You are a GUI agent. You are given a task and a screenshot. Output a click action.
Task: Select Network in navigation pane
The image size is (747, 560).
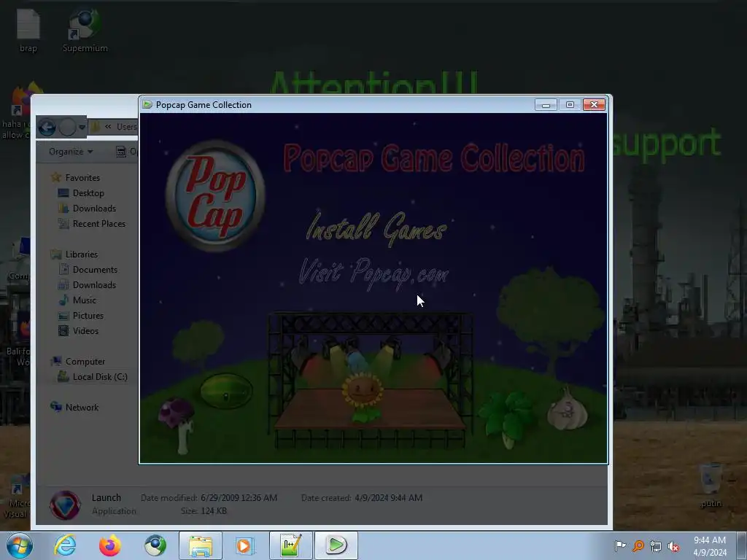click(74, 407)
